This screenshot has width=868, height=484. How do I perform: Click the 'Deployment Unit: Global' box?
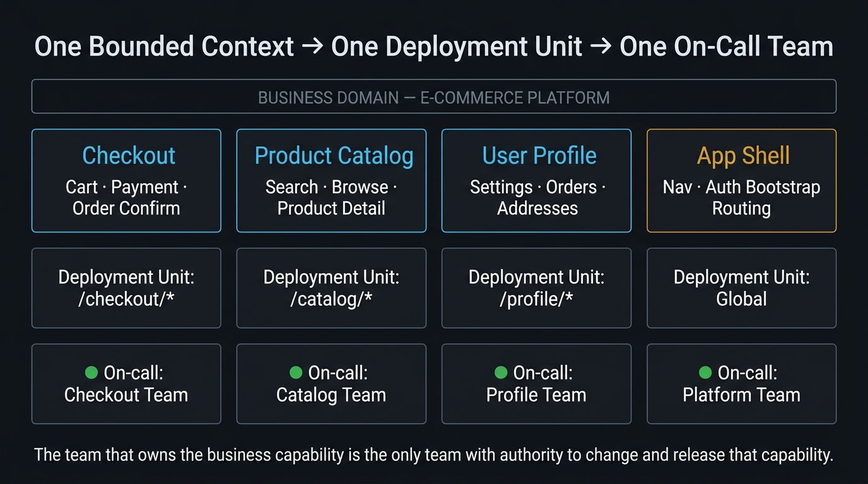[741, 288]
